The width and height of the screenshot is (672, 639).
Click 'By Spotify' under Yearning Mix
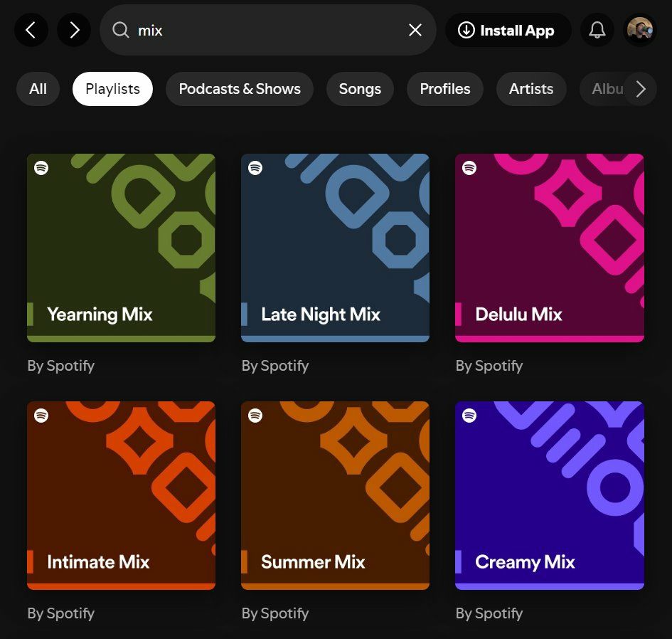[61, 366]
